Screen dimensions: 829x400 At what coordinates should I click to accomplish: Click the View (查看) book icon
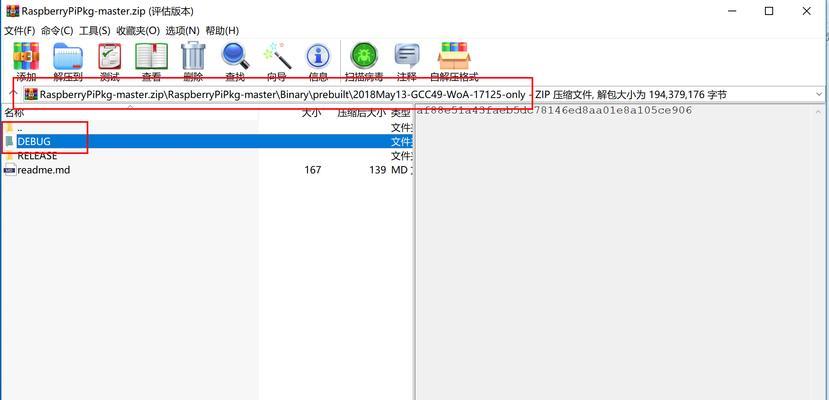point(151,56)
